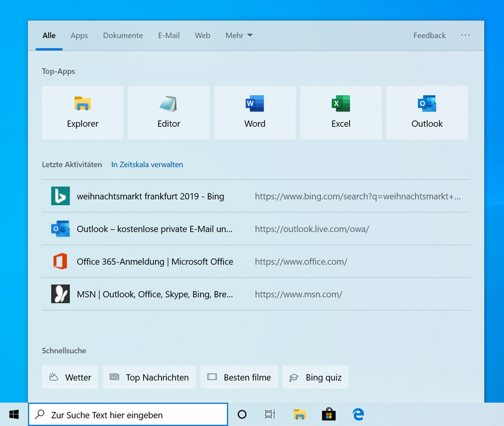Click the Bing icon next to weihnachtsmarkt search

[x=60, y=196]
